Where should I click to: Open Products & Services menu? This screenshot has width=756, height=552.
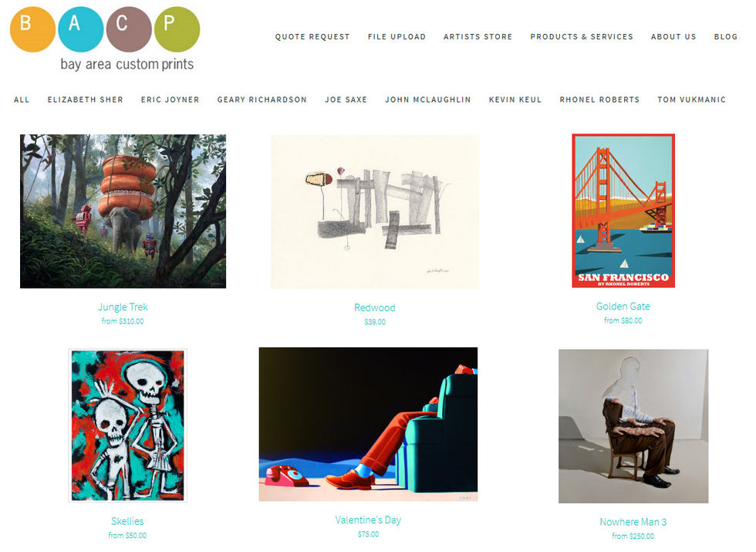click(x=582, y=37)
